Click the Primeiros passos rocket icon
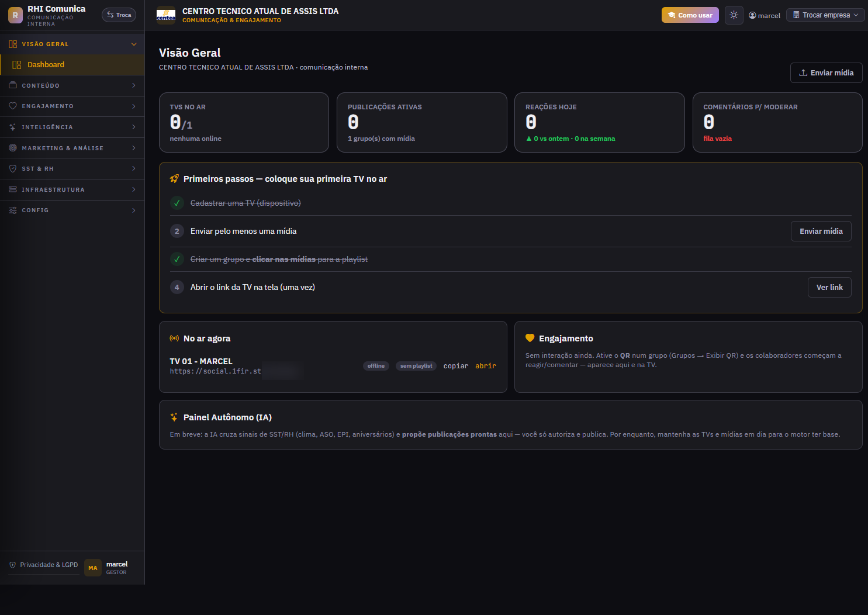 pyautogui.click(x=174, y=179)
